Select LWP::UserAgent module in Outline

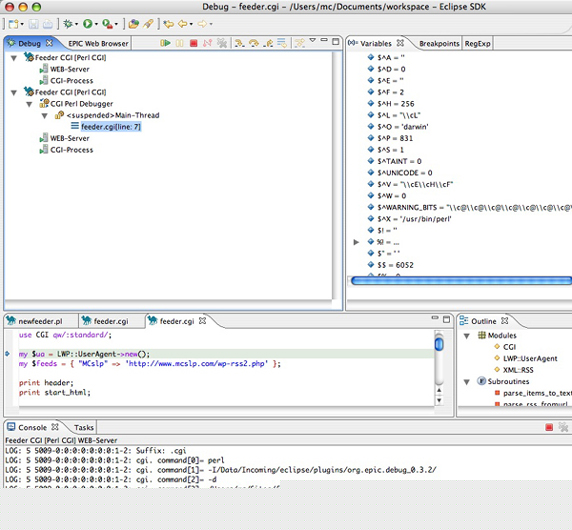[530, 359]
